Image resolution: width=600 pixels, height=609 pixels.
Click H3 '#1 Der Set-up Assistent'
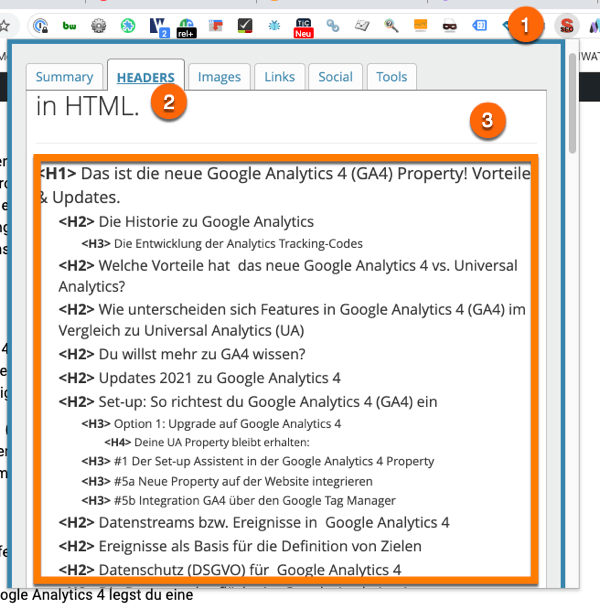pyautogui.click(x=257, y=461)
